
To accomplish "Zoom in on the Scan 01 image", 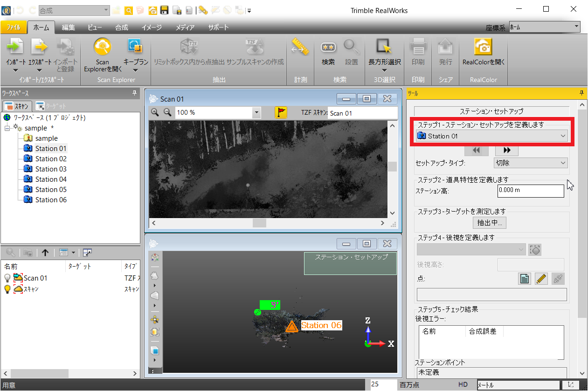I will coord(155,112).
